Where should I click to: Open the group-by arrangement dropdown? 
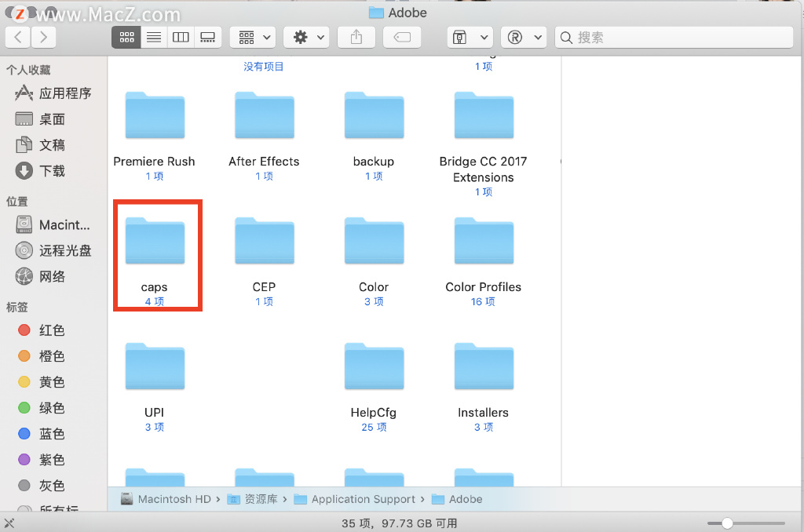pos(254,37)
